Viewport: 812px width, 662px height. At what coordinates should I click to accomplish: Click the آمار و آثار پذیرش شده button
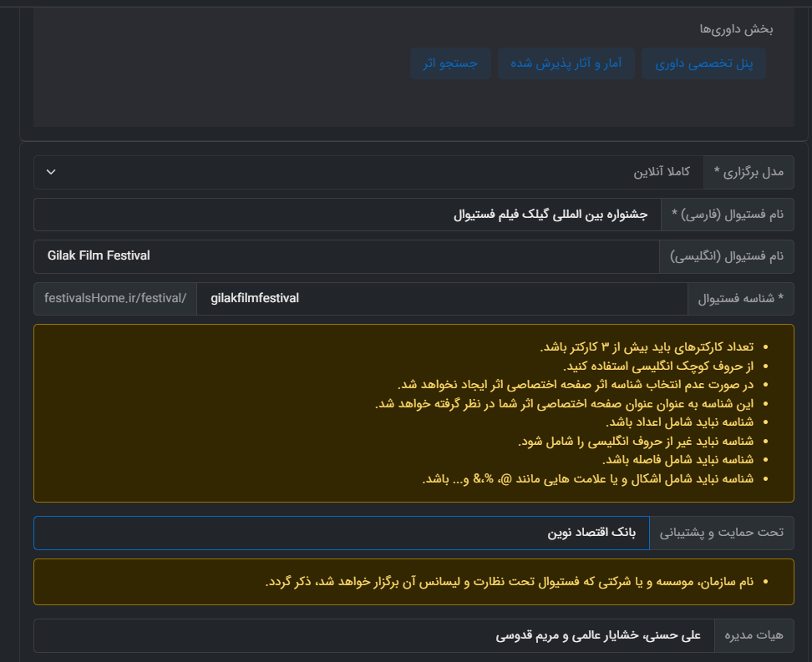pyautogui.click(x=566, y=64)
